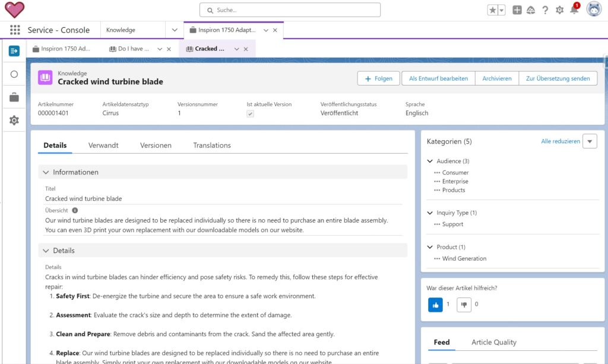Collapse the Audience category group
The width and height of the screenshot is (608, 364).
430,161
